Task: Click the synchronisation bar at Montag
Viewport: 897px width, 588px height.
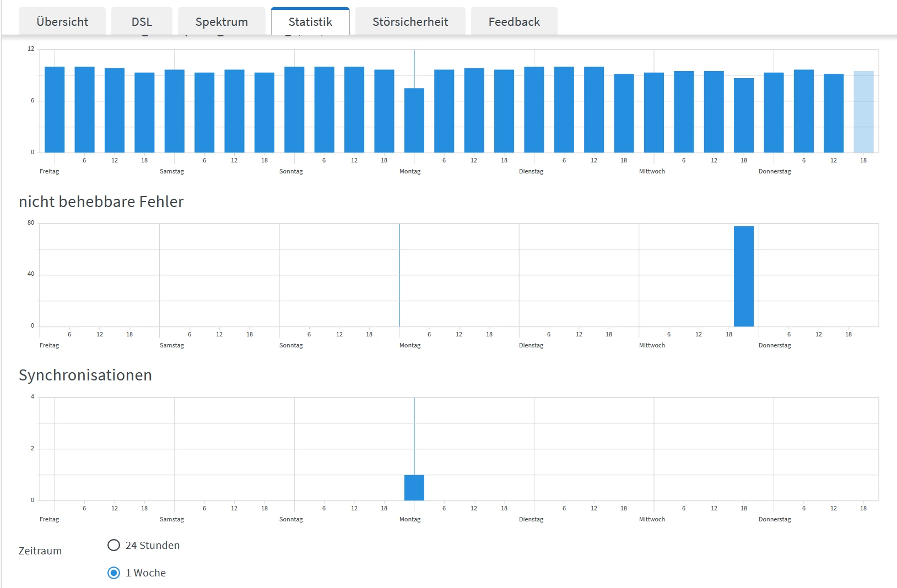Action: (414, 488)
